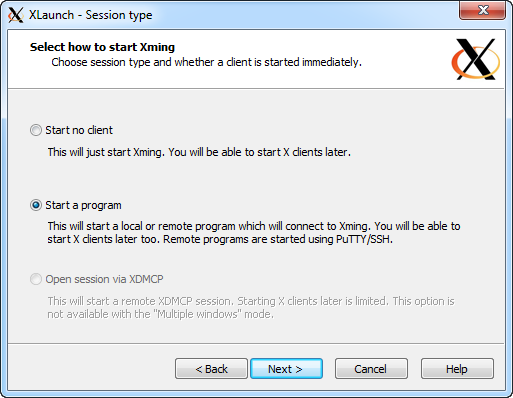The image size is (513, 398).
Task: Select the "Open session via XDMCP" radio button
Action: [x=36, y=279]
